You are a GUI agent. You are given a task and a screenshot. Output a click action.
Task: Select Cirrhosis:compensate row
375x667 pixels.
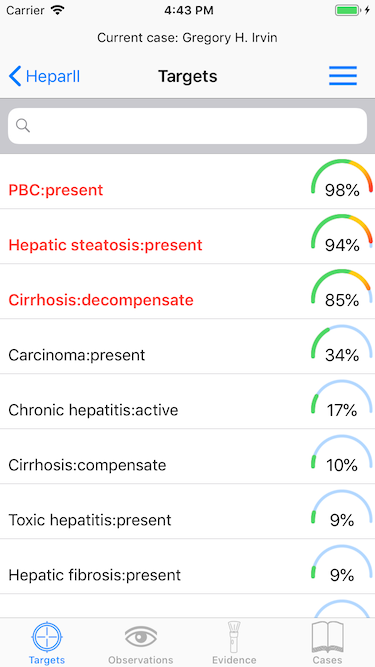click(x=188, y=456)
